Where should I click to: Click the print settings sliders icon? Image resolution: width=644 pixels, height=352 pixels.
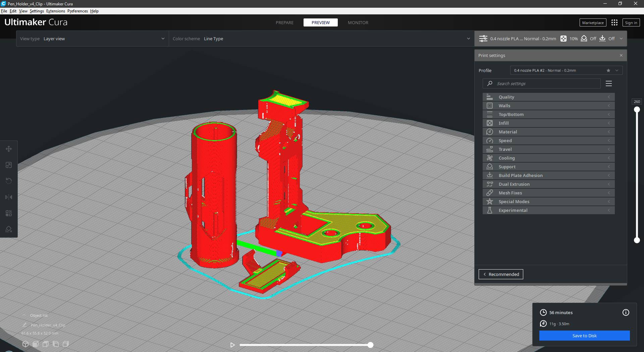click(483, 39)
